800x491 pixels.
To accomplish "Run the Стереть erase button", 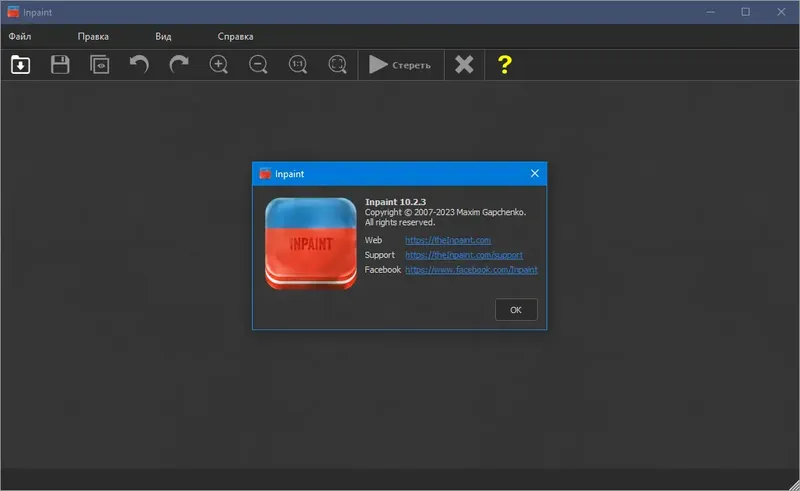I will [x=401, y=65].
